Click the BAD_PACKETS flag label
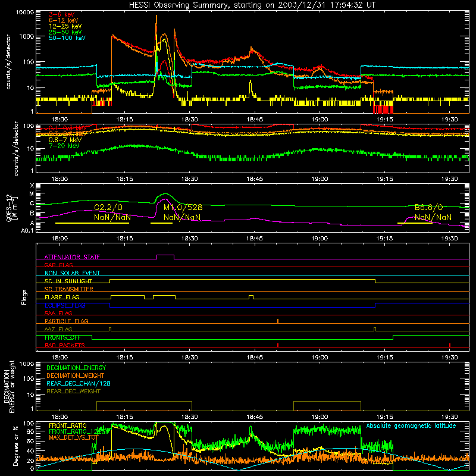 click(65, 345)
